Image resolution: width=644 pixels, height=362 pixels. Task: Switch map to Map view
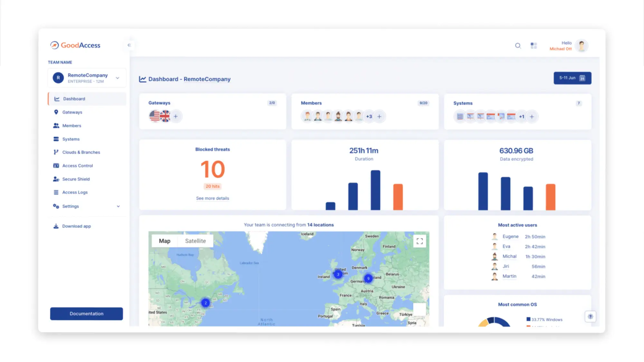coord(165,241)
